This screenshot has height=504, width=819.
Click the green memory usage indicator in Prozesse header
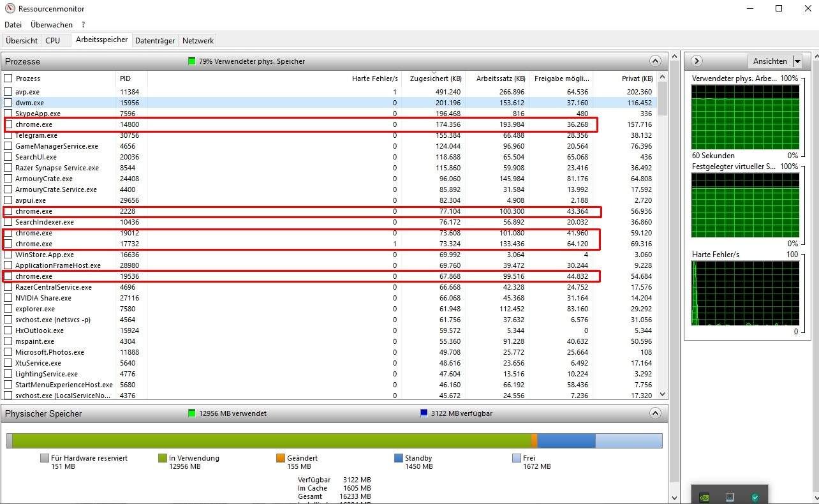click(190, 61)
